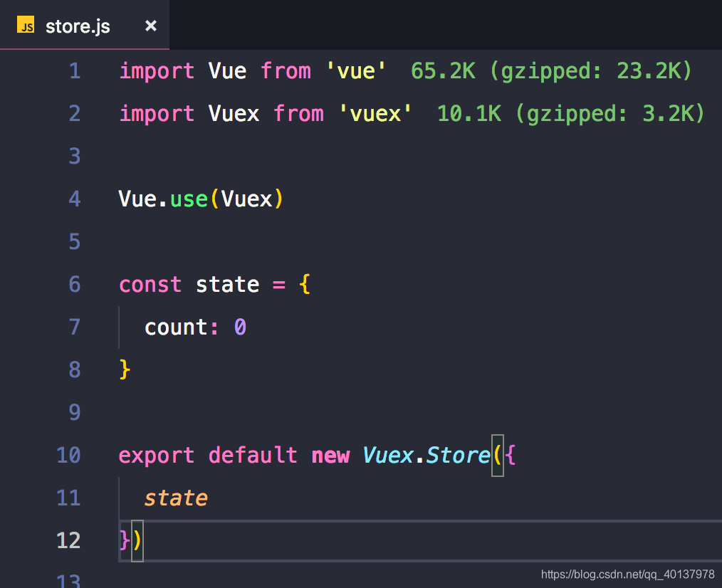Click the 'use' method on line 4

point(189,199)
